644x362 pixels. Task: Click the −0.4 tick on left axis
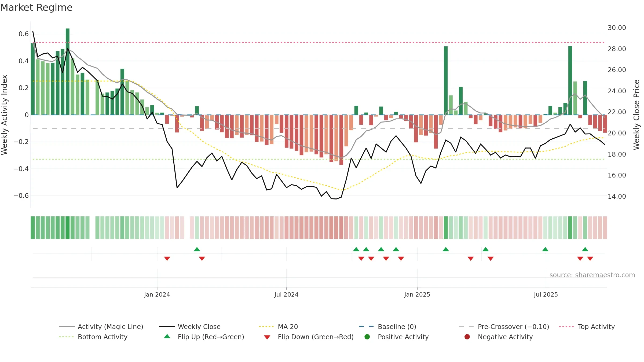21,169
